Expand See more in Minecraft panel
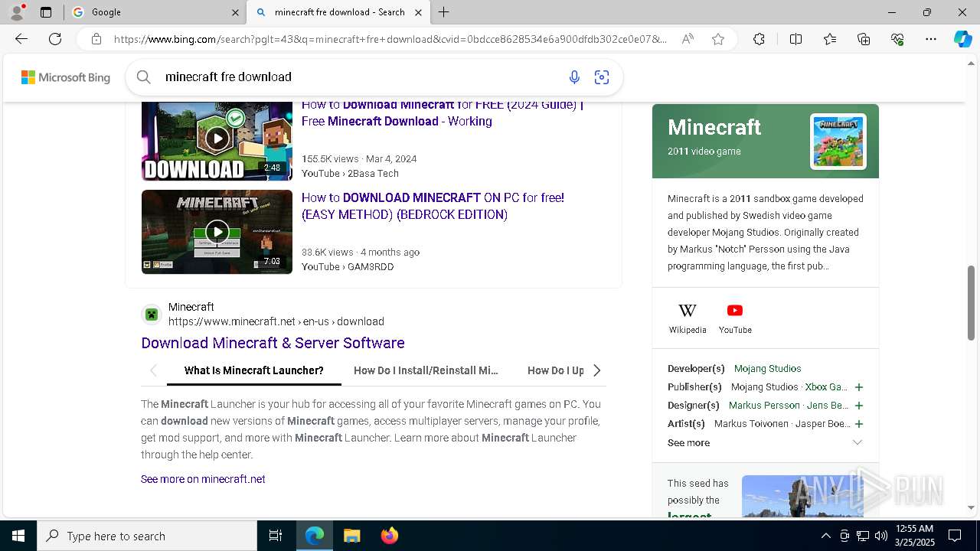The width and height of the screenshot is (980, 551). (x=766, y=442)
